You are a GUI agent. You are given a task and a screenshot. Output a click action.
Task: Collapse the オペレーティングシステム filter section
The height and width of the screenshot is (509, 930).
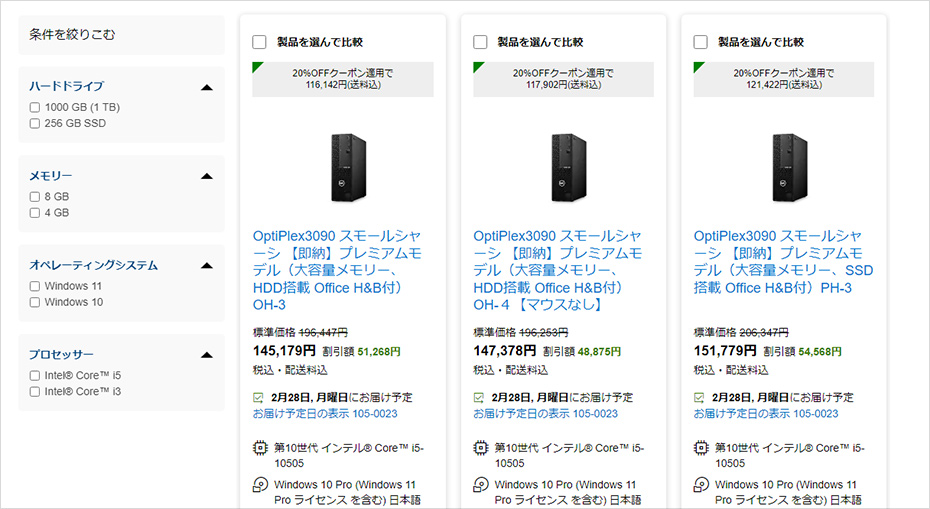(207, 266)
